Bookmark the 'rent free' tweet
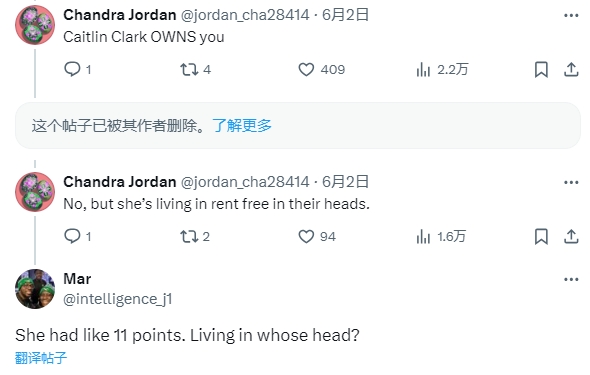This screenshot has width=590, height=375. 541,237
